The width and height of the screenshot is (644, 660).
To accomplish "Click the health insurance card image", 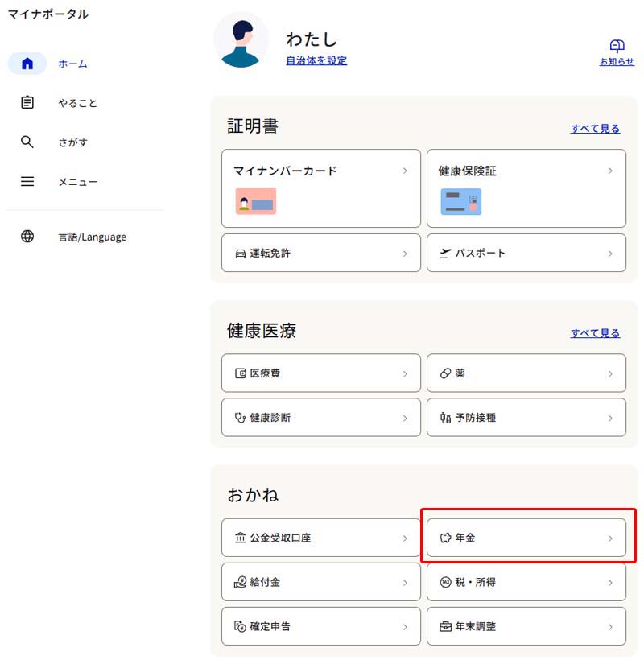I will (x=460, y=201).
